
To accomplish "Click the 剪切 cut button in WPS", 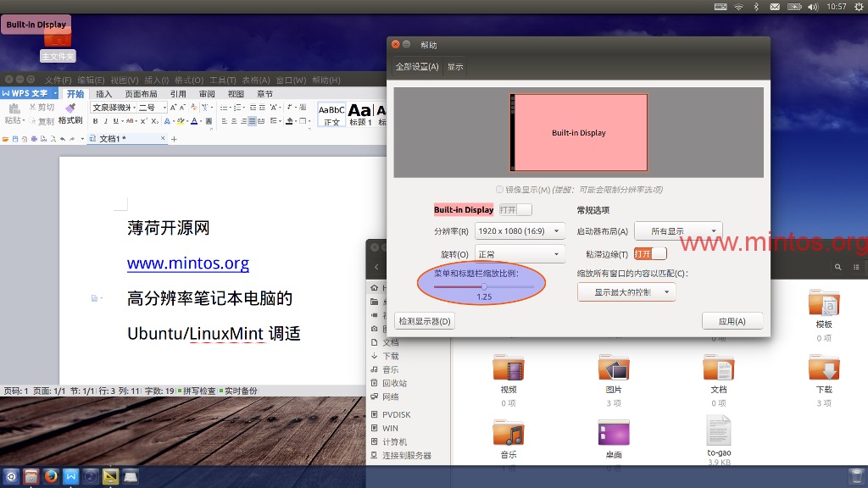I will [x=42, y=108].
